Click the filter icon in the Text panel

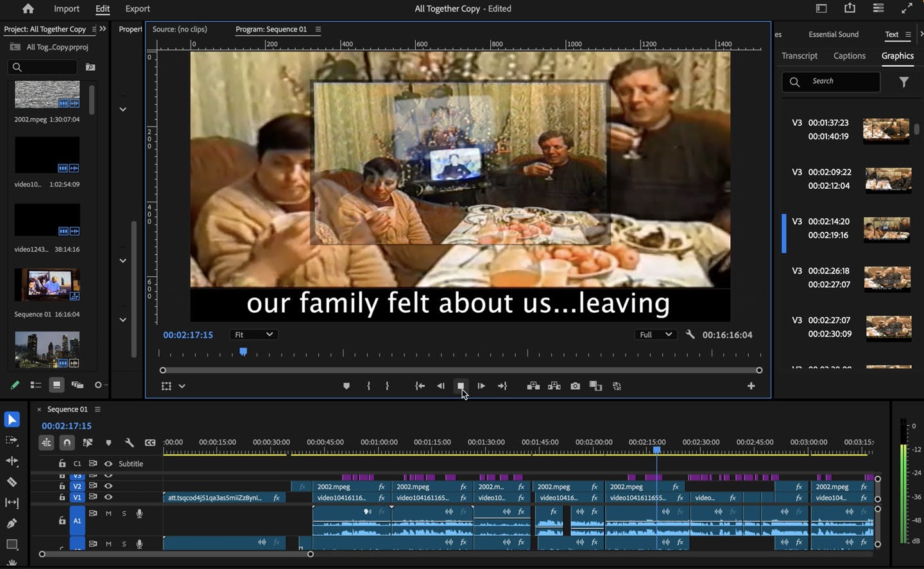tap(904, 82)
